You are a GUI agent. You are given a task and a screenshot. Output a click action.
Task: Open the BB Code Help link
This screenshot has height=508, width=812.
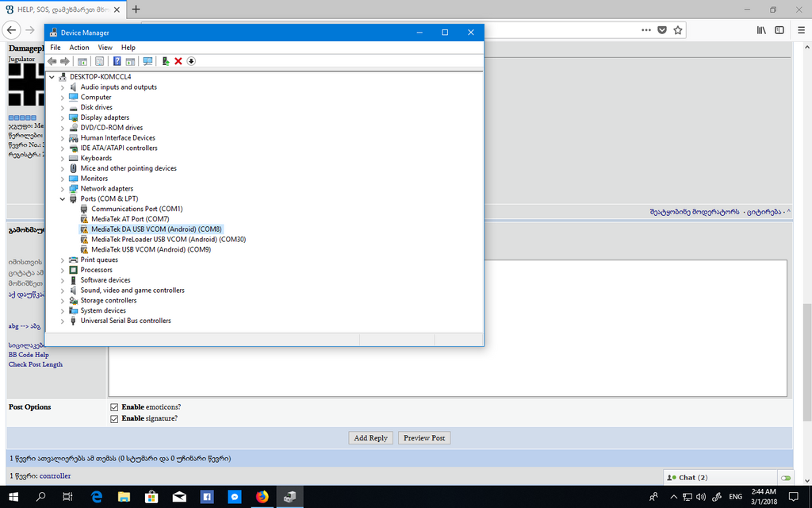pos(29,355)
